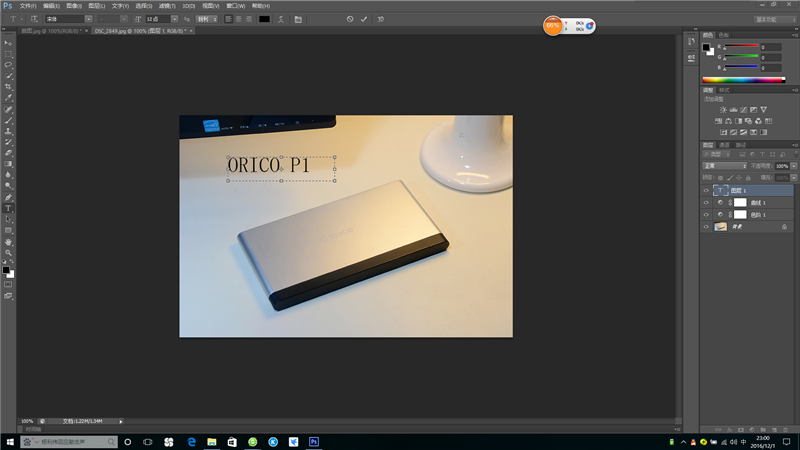Click the foreground color in Color panel
Viewport: 800px width, 450px height.
pos(706,47)
